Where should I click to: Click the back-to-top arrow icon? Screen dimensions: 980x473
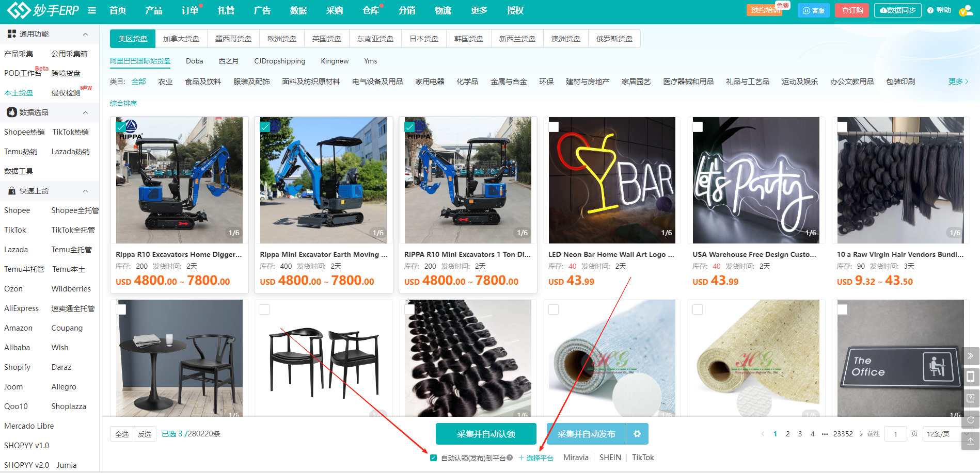970,441
